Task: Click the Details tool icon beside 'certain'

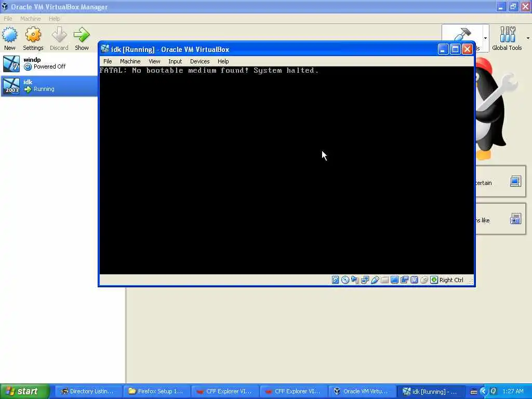Action: 515,181
